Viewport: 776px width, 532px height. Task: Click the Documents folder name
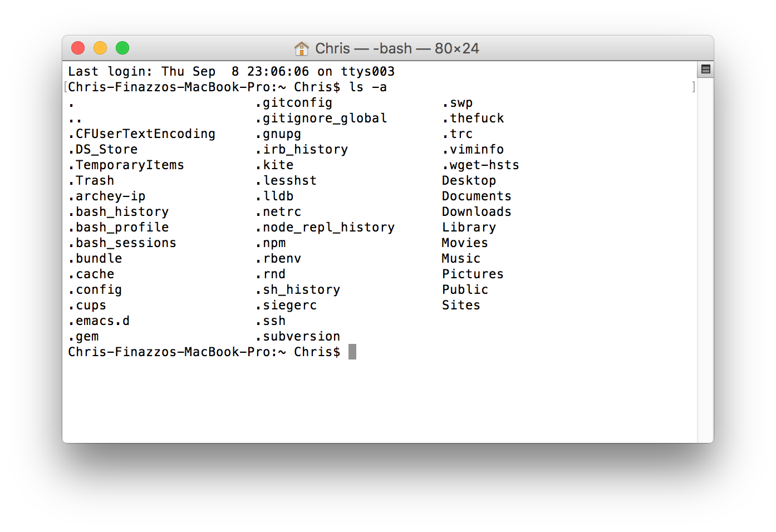click(x=477, y=196)
